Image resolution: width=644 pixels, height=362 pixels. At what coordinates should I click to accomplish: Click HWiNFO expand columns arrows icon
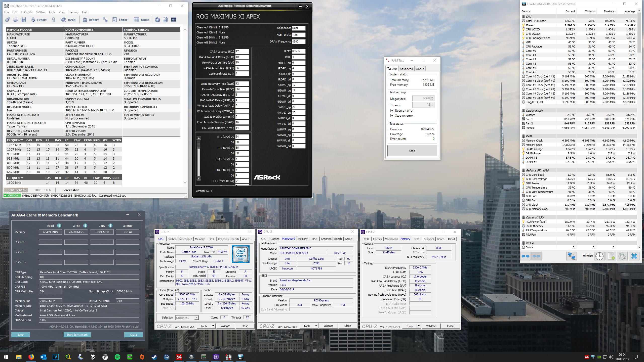coord(526,256)
